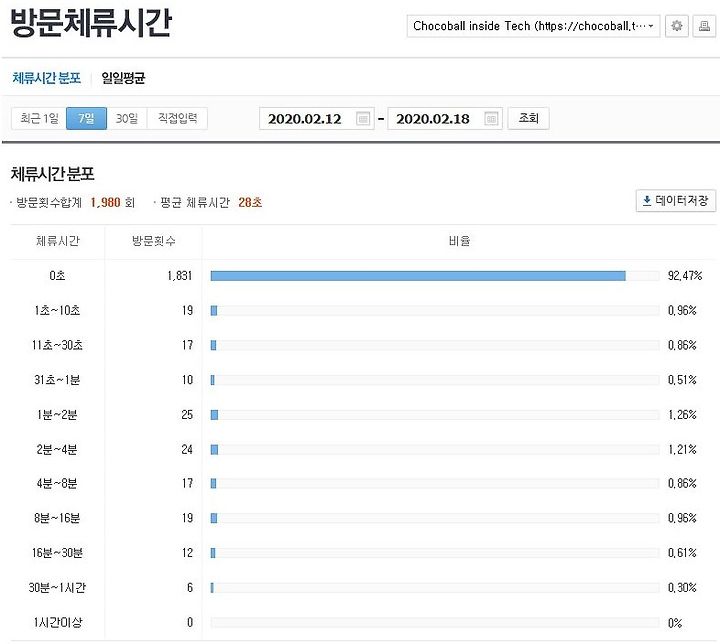Viewport: 720px width, 644px height.
Task: Click the 1분~2분 row label
Action: click(57, 415)
